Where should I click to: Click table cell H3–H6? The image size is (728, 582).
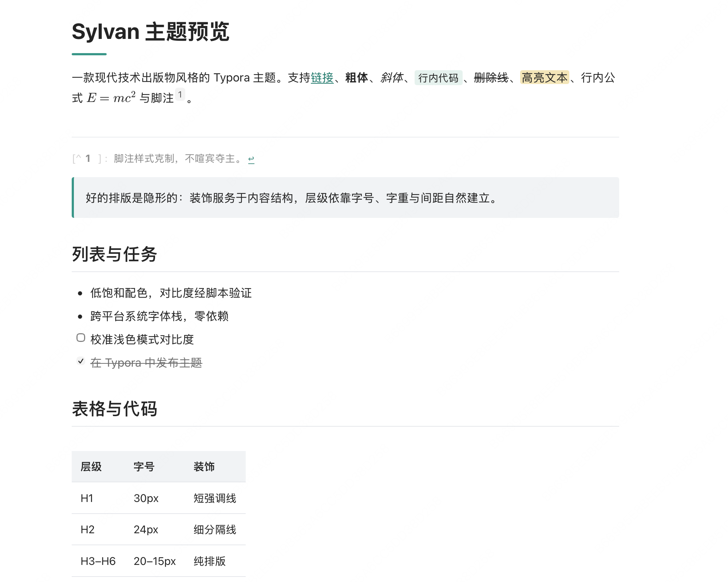(x=98, y=561)
